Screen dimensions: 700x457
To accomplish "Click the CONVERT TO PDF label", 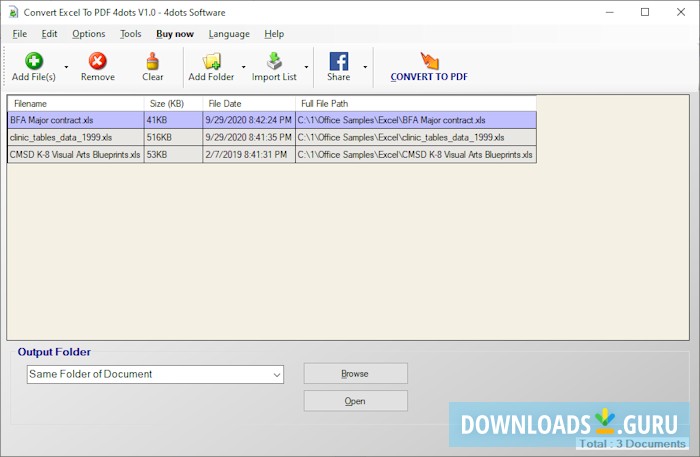I will (429, 77).
